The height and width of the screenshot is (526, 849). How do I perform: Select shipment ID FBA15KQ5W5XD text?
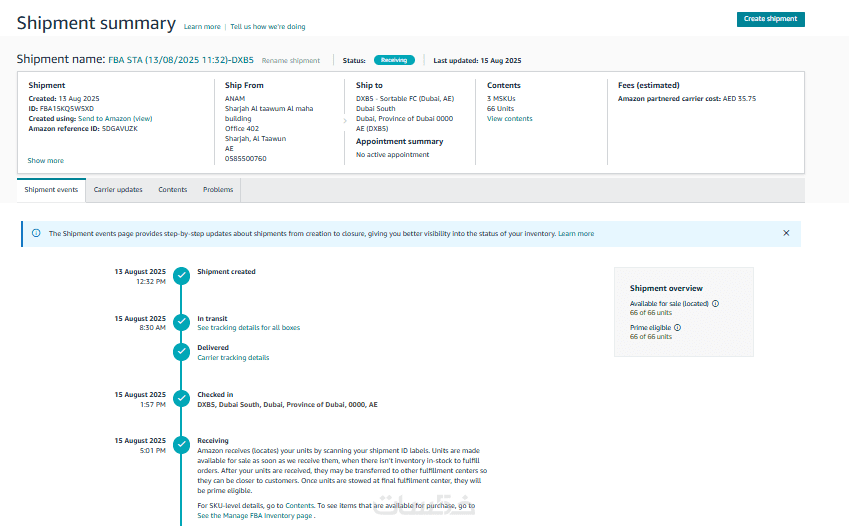67,109
